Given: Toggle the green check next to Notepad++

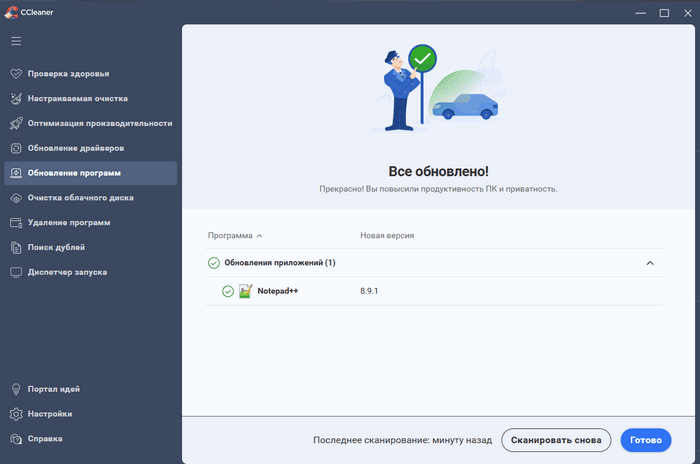Looking at the screenshot, I should click(x=228, y=291).
